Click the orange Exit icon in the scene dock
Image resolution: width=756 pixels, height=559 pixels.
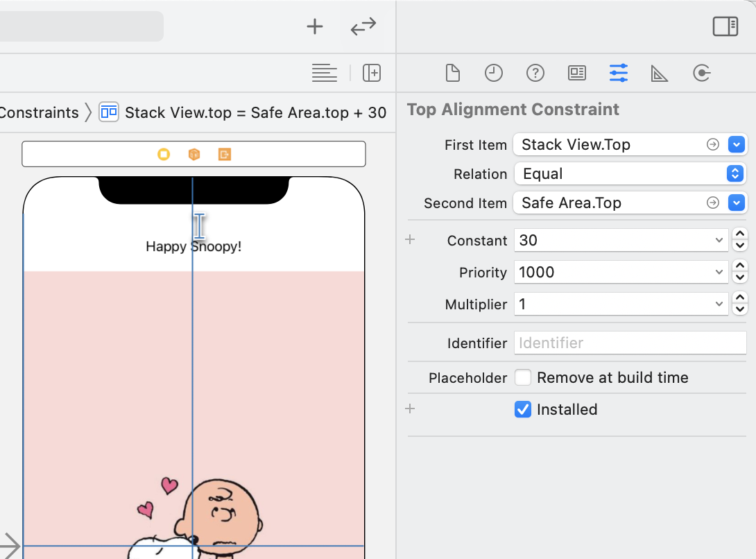point(225,155)
